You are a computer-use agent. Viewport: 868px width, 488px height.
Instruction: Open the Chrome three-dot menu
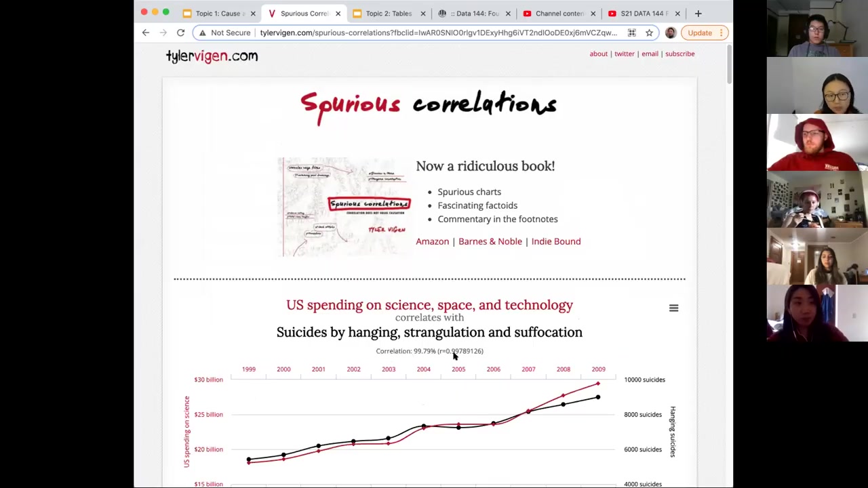tap(722, 33)
